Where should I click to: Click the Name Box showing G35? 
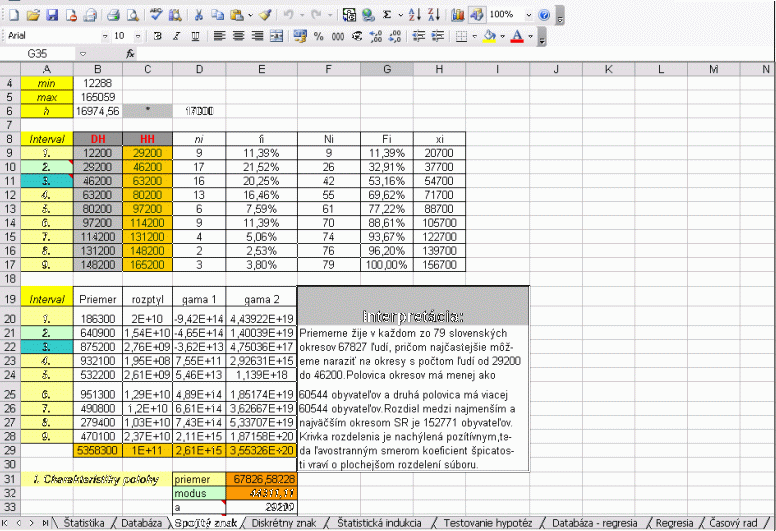pos(38,53)
